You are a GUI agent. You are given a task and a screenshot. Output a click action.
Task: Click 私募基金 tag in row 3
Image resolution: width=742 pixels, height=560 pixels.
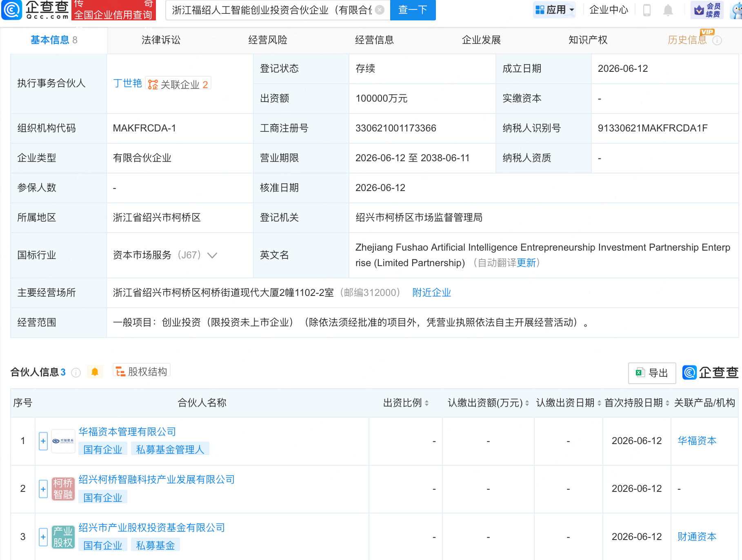(156, 545)
